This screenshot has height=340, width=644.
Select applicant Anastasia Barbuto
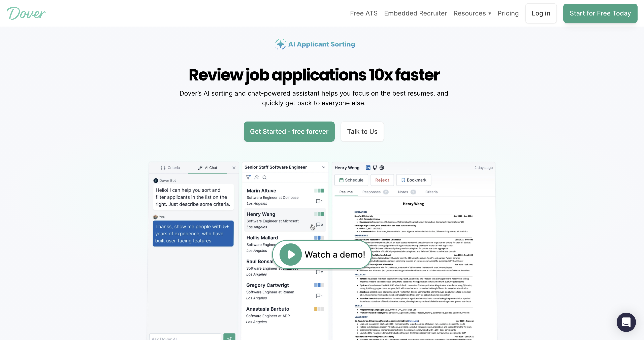(285, 315)
